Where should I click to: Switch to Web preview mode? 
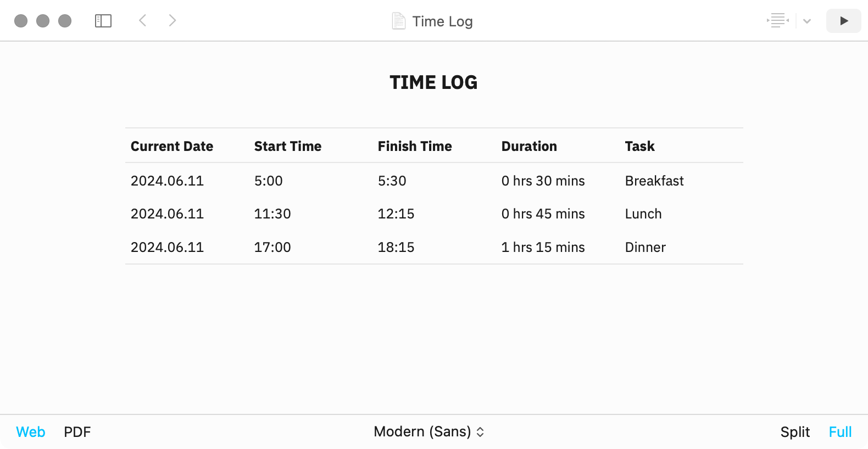coord(31,432)
